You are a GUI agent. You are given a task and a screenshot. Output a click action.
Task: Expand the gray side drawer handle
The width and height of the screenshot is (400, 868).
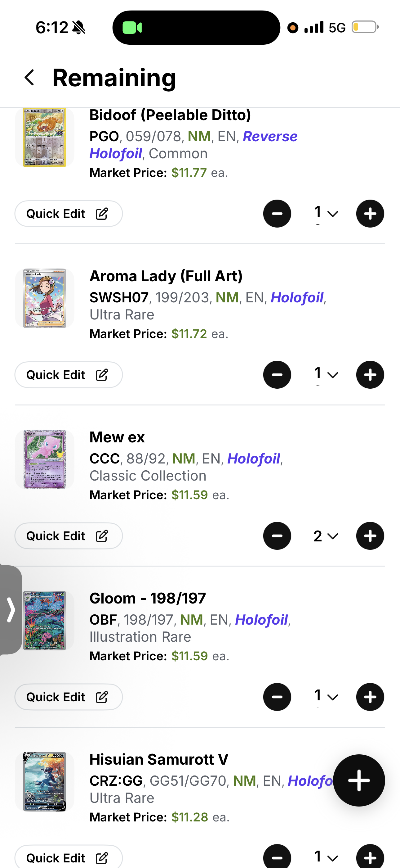pos(11,609)
